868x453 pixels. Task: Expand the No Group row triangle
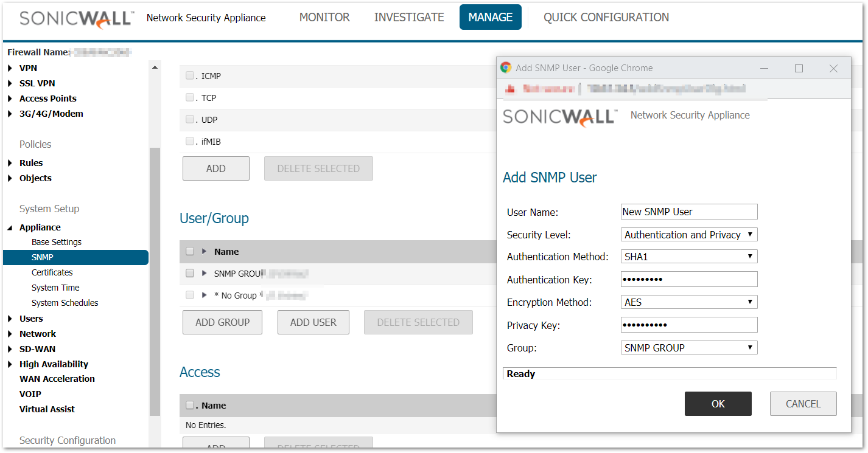click(x=205, y=295)
